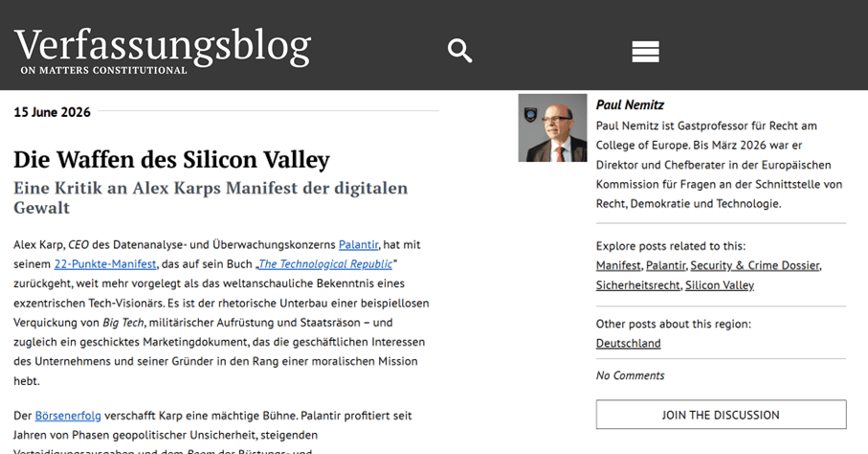
Task: Open The Technological Republic book link
Action: point(325,263)
